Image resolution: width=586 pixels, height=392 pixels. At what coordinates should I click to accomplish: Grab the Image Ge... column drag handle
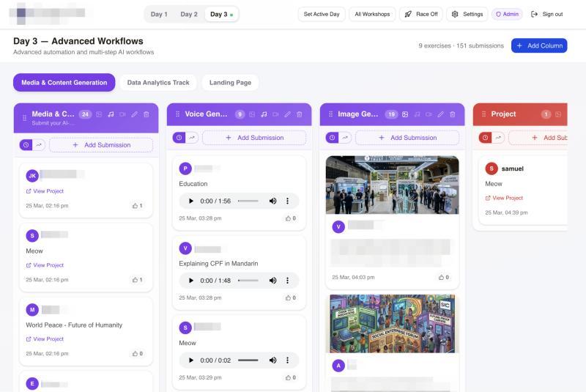pos(331,114)
